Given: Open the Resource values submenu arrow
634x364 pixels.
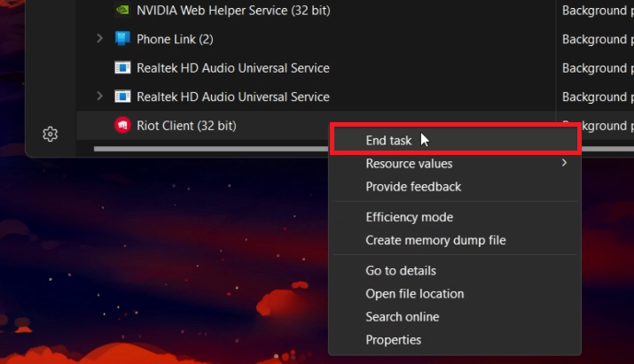Looking at the screenshot, I should (x=564, y=163).
